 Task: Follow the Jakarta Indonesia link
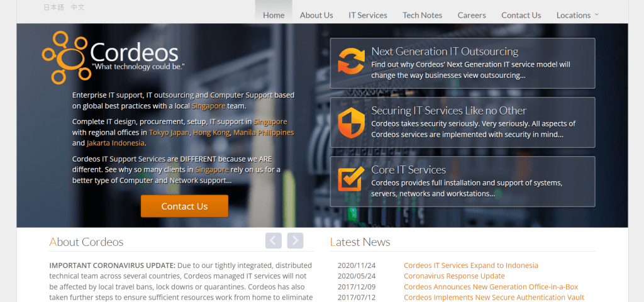click(x=116, y=143)
